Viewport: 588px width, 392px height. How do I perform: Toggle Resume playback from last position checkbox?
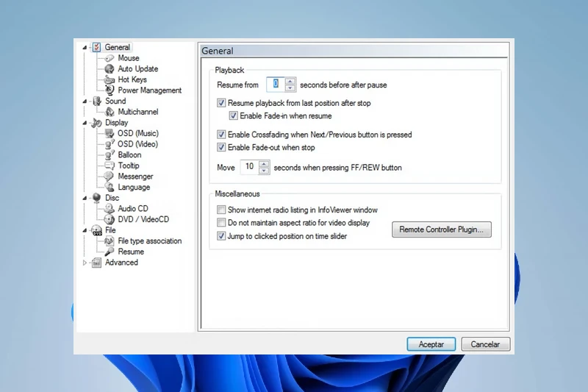(x=221, y=103)
